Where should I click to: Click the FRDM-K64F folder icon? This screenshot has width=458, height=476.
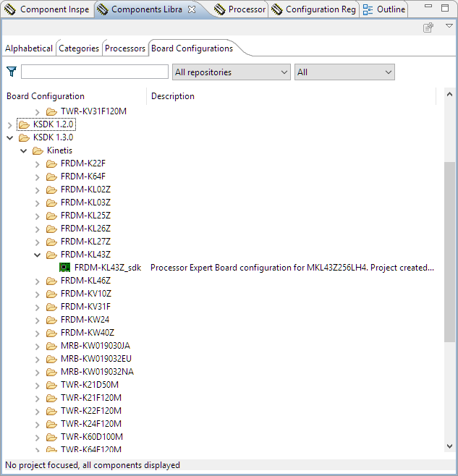pos(51,177)
